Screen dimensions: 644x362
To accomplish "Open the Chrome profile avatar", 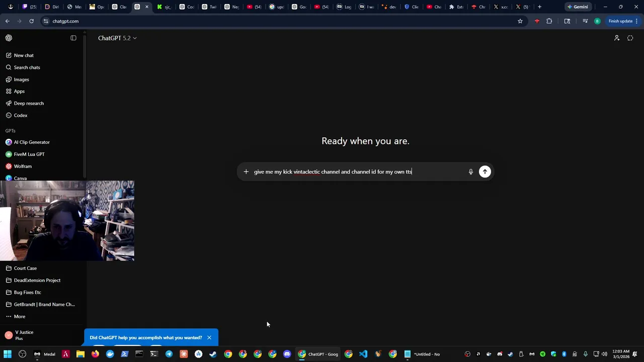I will (x=597, y=21).
